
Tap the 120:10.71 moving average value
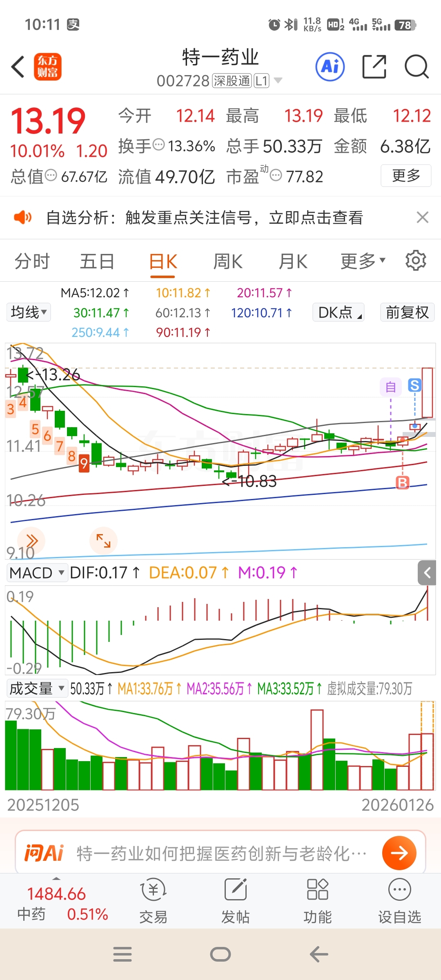click(x=262, y=313)
